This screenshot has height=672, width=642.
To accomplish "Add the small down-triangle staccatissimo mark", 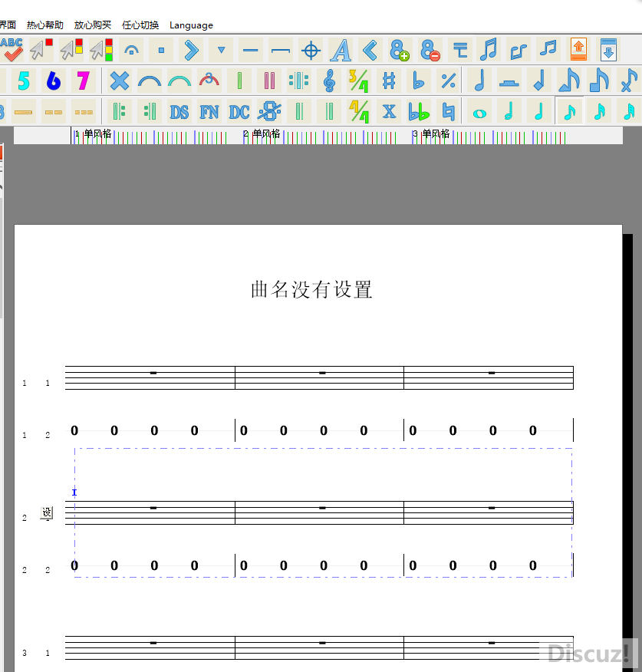I will (x=221, y=50).
